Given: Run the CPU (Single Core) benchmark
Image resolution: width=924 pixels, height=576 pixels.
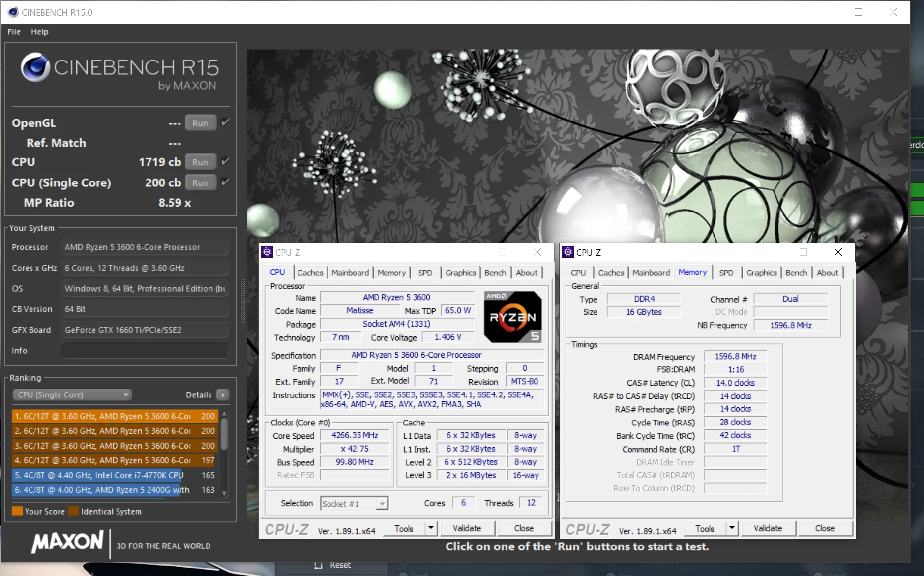Looking at the screenshot, I should click(x=201, y=182).
